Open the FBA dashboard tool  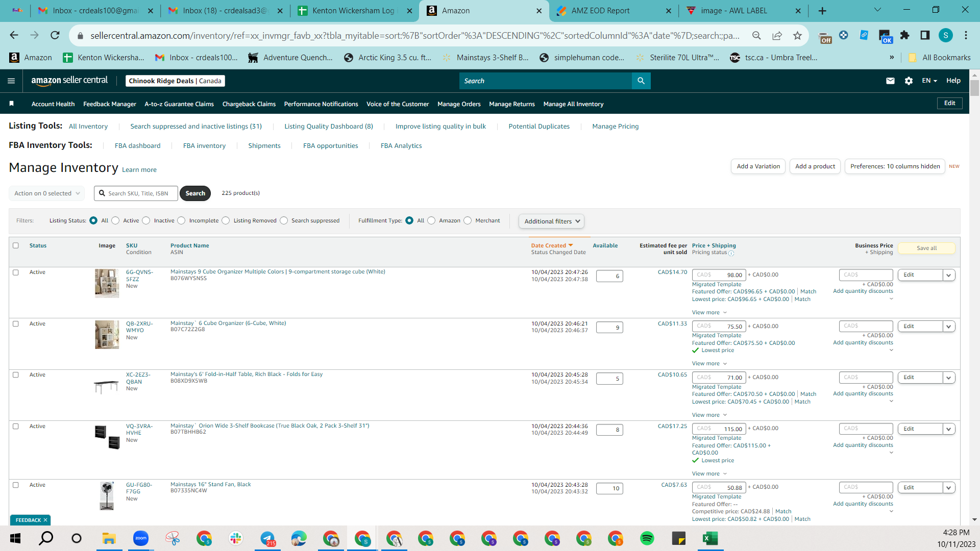137,145
